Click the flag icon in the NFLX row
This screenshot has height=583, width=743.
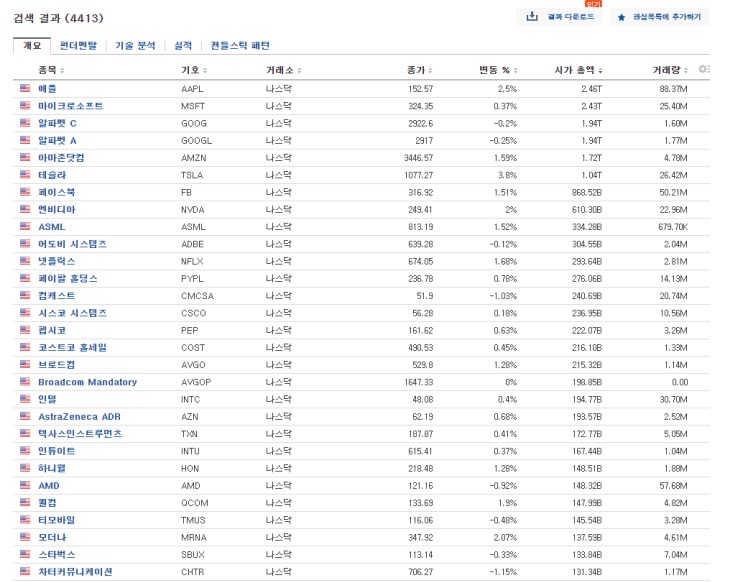coord(25,261)
